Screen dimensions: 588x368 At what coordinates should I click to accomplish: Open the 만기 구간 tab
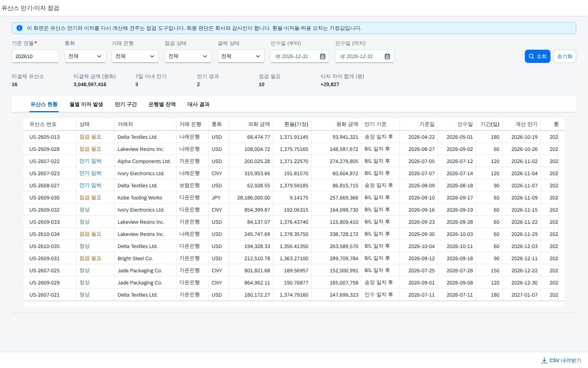coord(126,105)
